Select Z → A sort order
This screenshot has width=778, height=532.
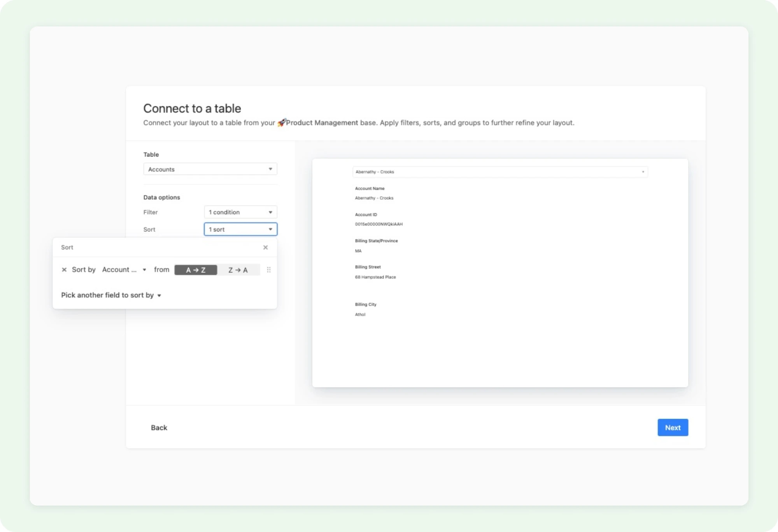[238, 270]
